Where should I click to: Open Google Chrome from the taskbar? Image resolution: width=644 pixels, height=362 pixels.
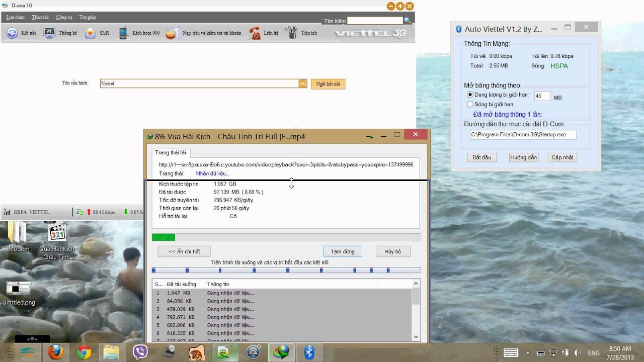[84, 352]
